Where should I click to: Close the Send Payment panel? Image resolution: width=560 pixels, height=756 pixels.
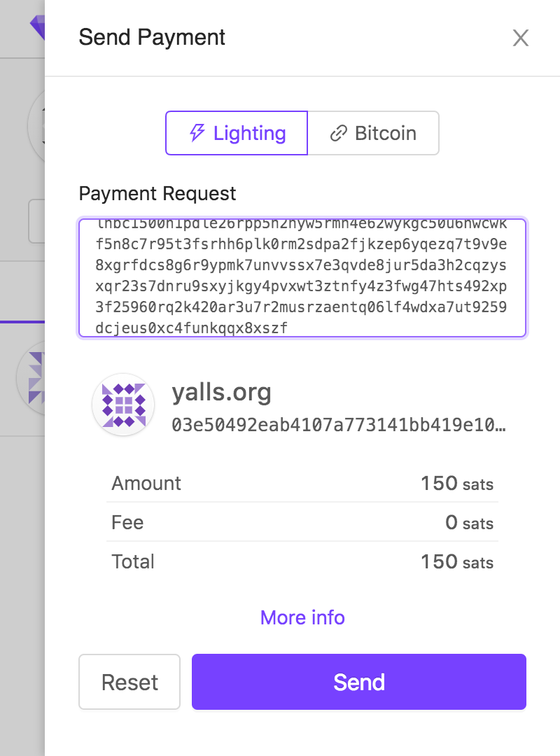(520, 38)
